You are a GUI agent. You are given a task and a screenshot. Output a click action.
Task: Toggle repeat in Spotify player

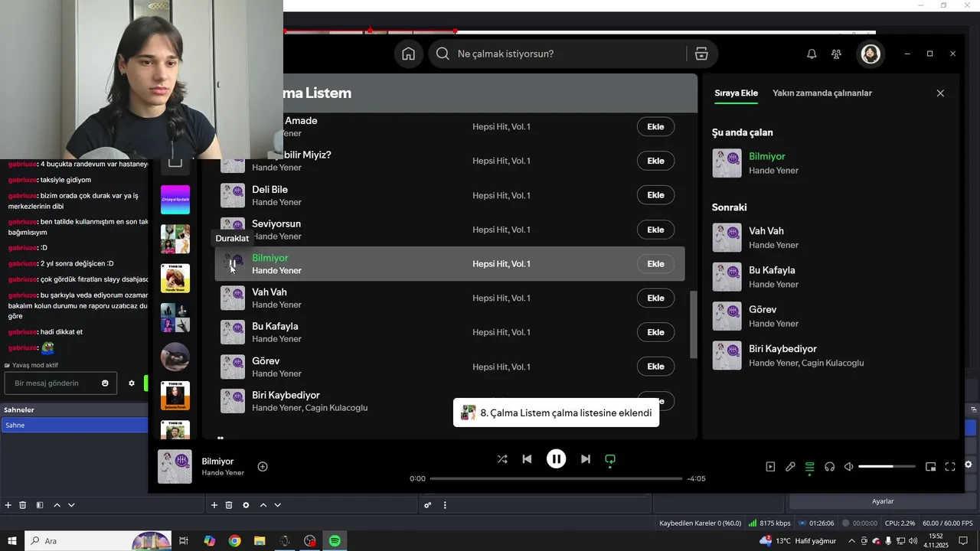pyautogui.click(x=610, y=459)
